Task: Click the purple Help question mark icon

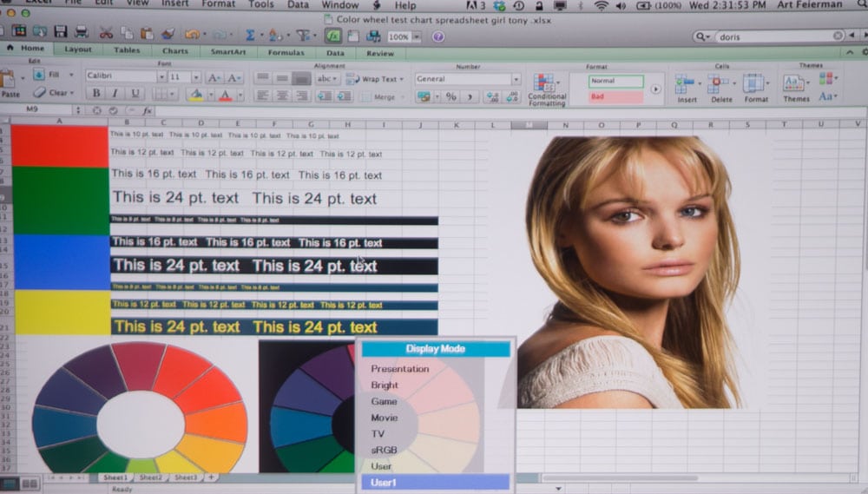Action: [x=437, y=37]
